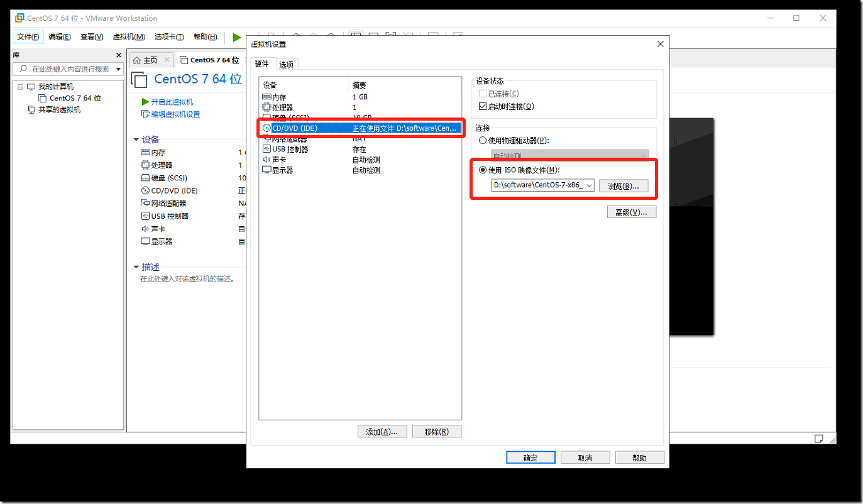863x504 pixels.
Task: Select 共享的虚拟机 in the library tree
Action: (59, 109)
